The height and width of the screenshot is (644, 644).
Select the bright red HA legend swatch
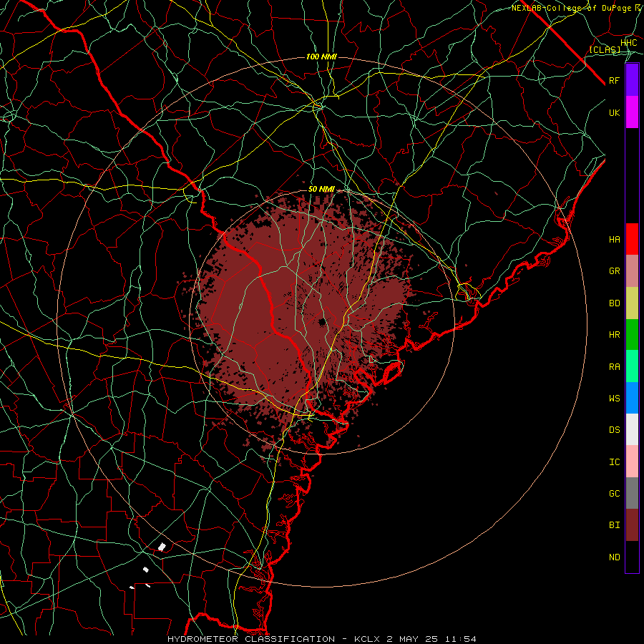(x=632, y=239)
